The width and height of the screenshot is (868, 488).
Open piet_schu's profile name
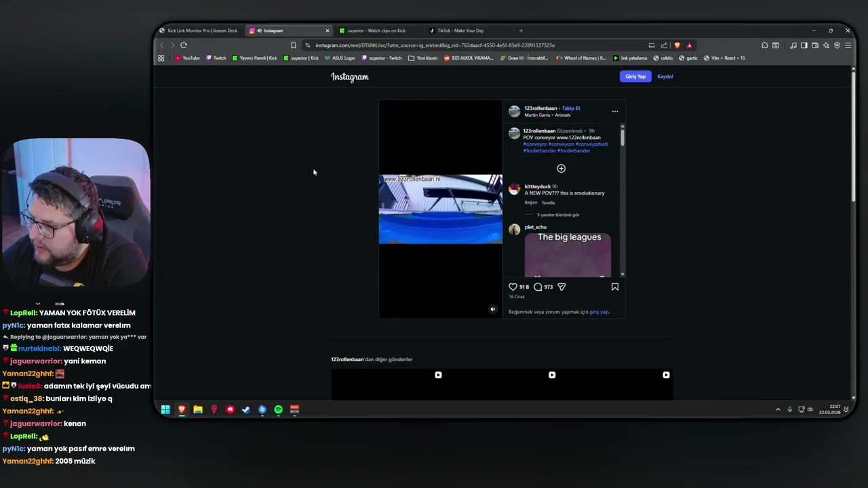[535, 227]
